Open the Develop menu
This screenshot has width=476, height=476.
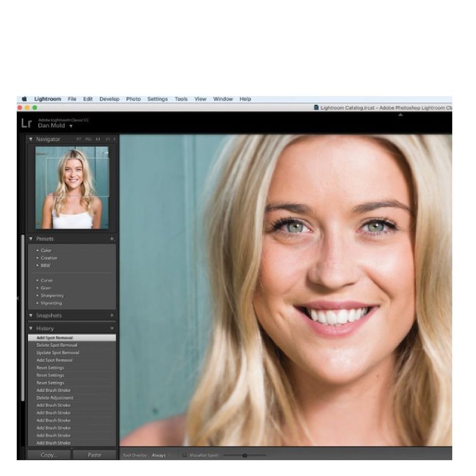(x=110, y=99)
